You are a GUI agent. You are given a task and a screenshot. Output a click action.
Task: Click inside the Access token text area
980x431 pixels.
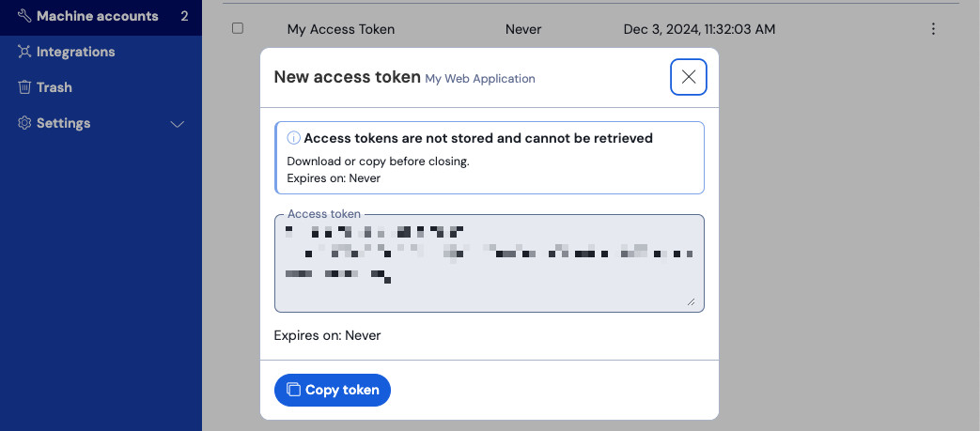[489, 263]
